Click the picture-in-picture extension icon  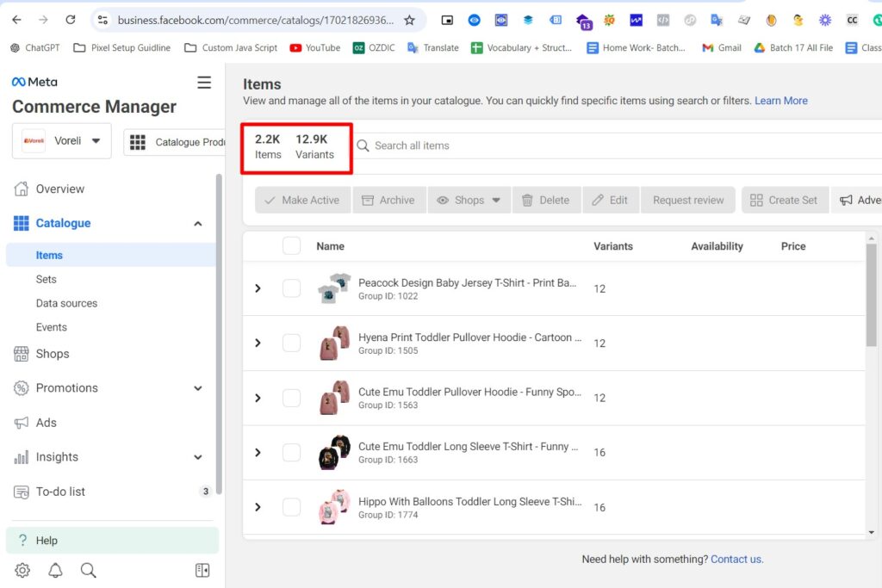coord(447,21)
